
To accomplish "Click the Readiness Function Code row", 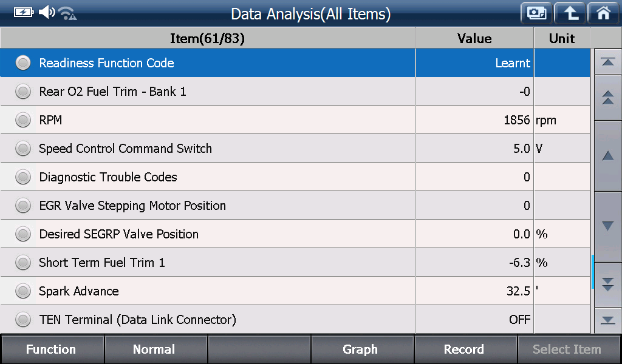I will click(x=295, y=62).
